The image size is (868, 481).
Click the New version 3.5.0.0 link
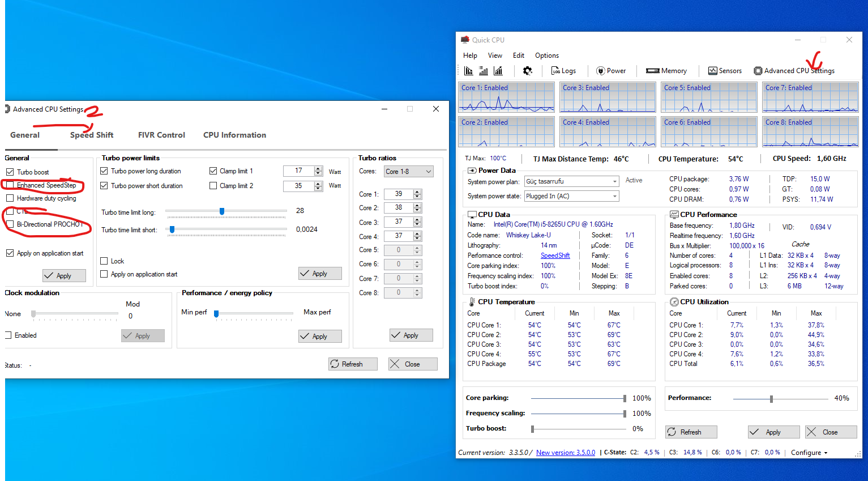click(x=565, y=453)
